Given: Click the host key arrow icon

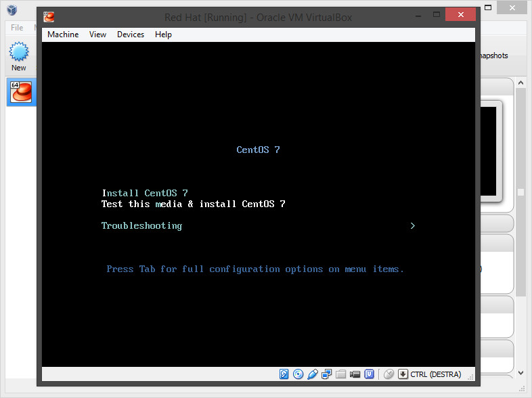Looking at the screenshot, I should [x=403, y=374].
